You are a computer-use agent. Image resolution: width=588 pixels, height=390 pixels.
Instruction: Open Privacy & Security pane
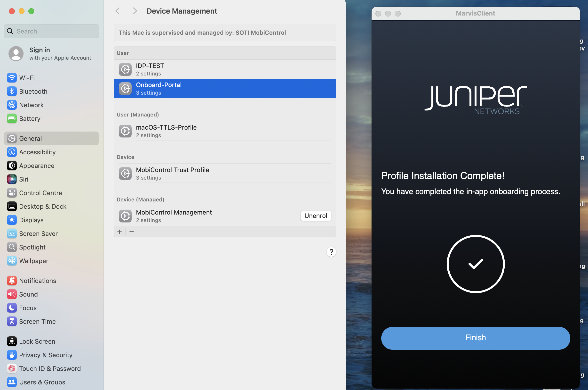pyautogui.click(x=46, y=355)
